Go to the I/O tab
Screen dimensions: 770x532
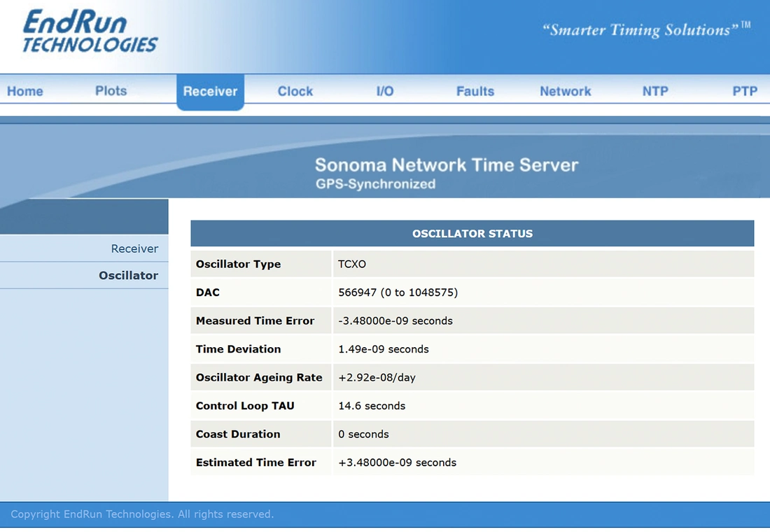coord(385,92)
